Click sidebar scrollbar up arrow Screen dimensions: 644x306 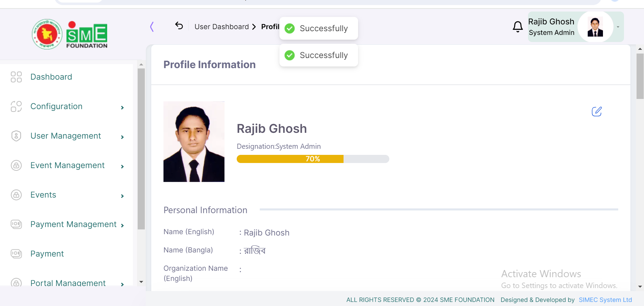coord(141,64)
